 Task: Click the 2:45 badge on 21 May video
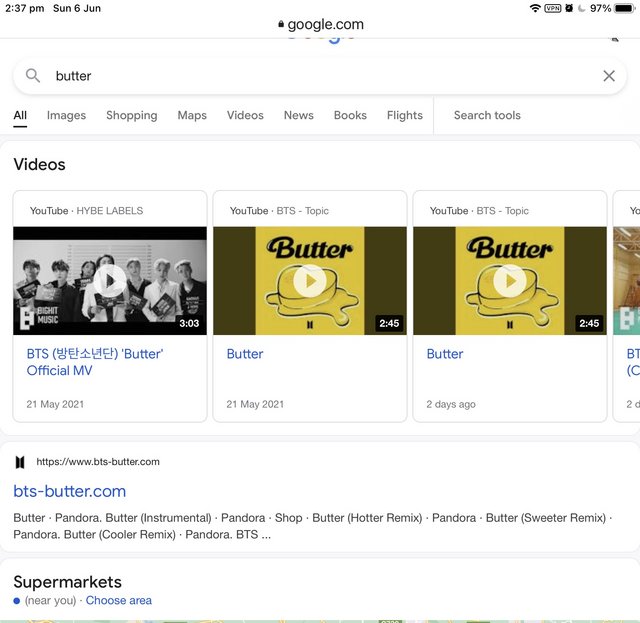tap(389, 323)
